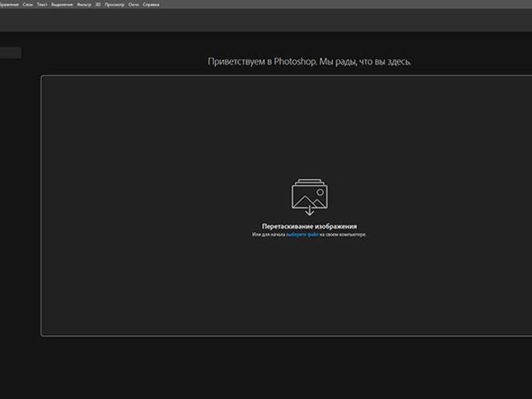Viewport: 532px width, 399px height.
Task: Open the Справка menu
Action: [151, 5]
